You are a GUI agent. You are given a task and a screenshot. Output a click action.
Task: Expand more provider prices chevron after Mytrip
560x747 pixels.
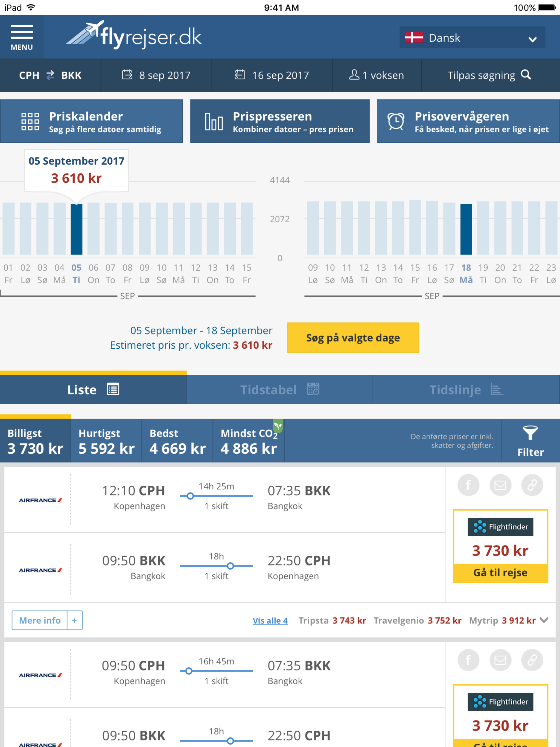pos(544,620)
